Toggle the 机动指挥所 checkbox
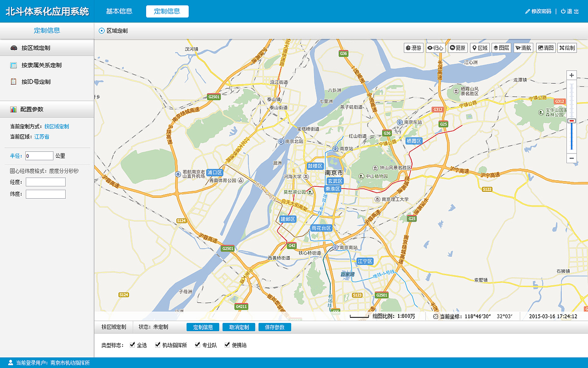Screen dimensions: 588x368 click(x=158, y=345)
